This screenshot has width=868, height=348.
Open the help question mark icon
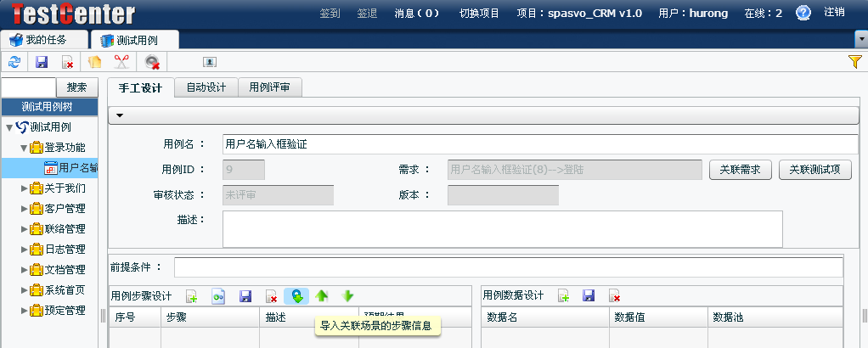point(803,13)
